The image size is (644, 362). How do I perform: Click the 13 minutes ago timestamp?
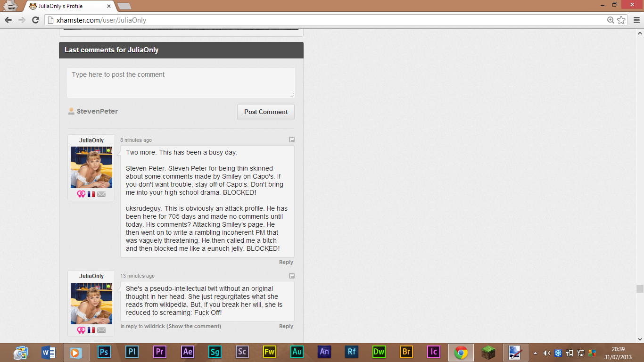(x=137, y=276)
